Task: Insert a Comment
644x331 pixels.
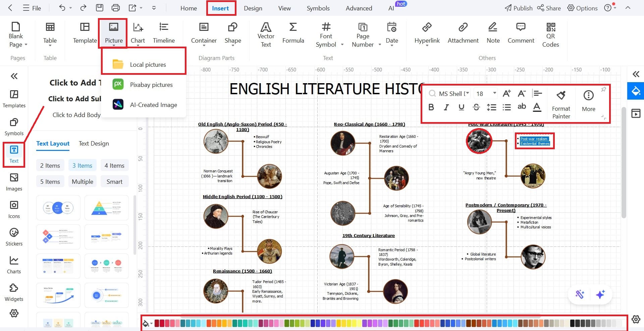Action: tap(521, 33)
